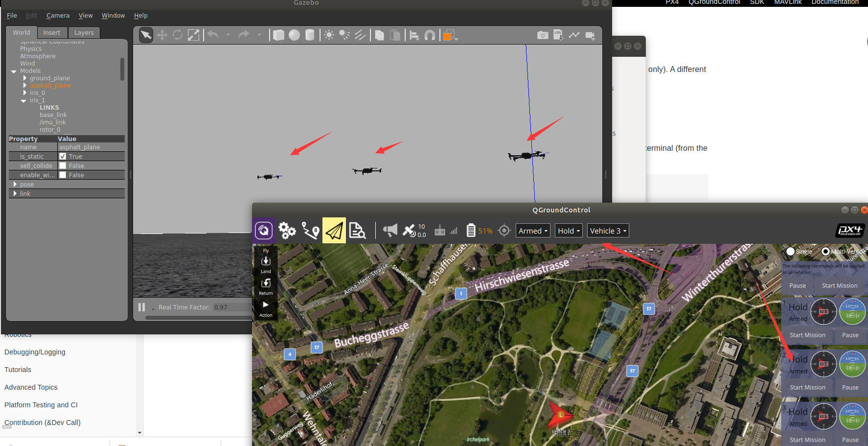
Task: Toggle the is_static checkbox
Action: 63,156
